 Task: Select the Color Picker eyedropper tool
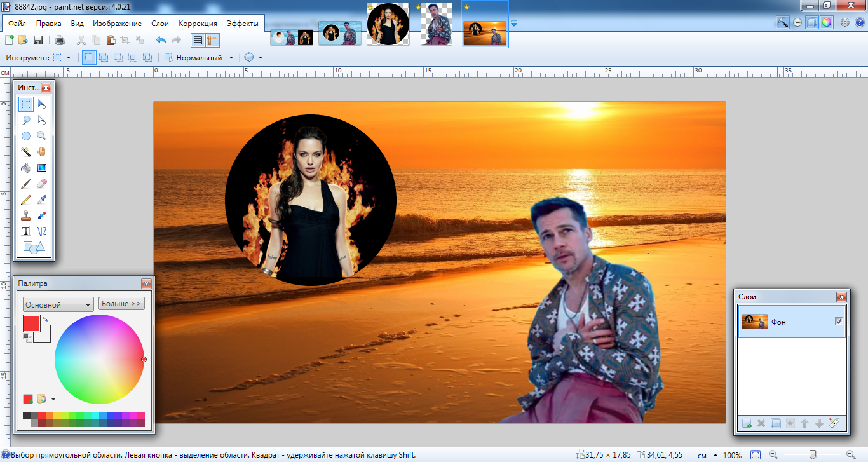pos(42,200)
